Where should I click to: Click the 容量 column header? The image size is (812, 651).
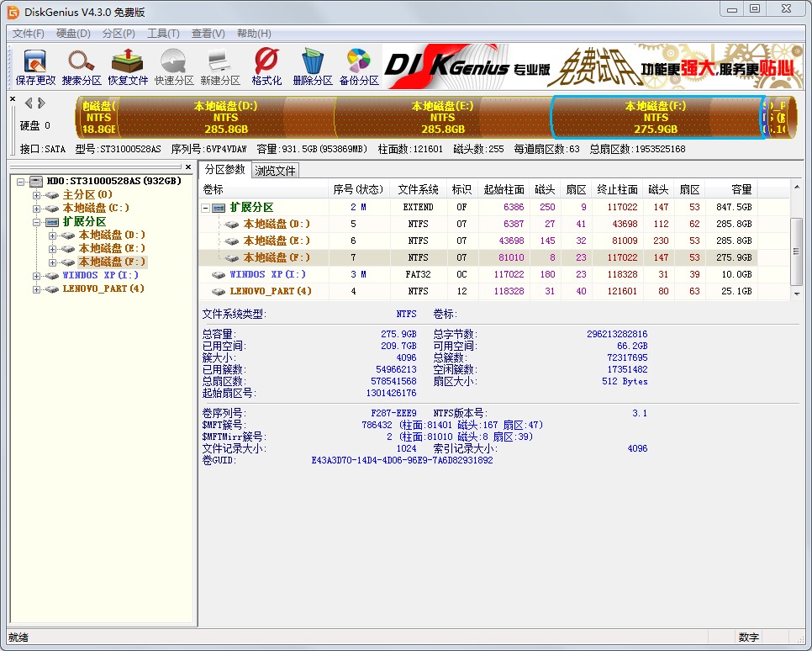(x=731, y=190)
